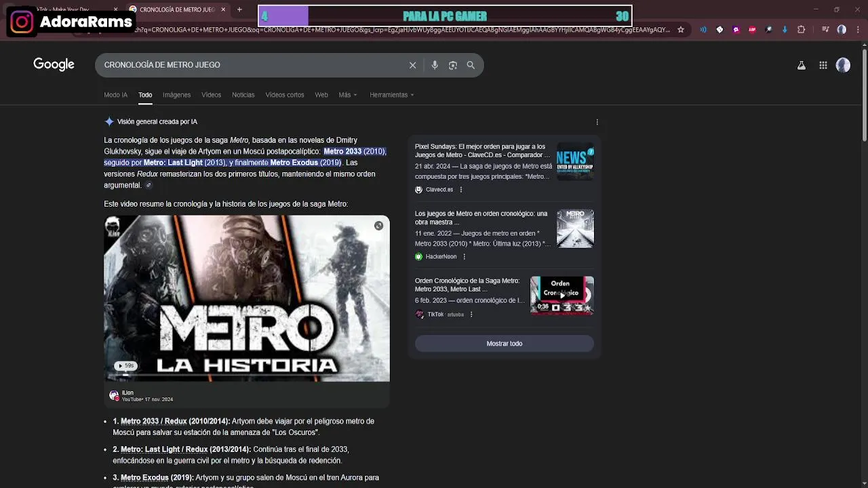Open the Metro snowy tracks thumbnail
The height and width of the screenshot is (488, 868).
(x=575, y=228)
